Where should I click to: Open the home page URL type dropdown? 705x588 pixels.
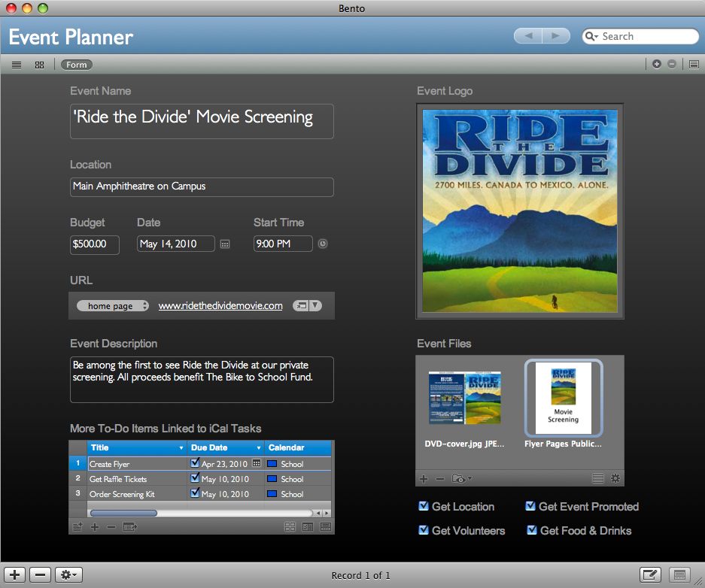pos(112,306)
